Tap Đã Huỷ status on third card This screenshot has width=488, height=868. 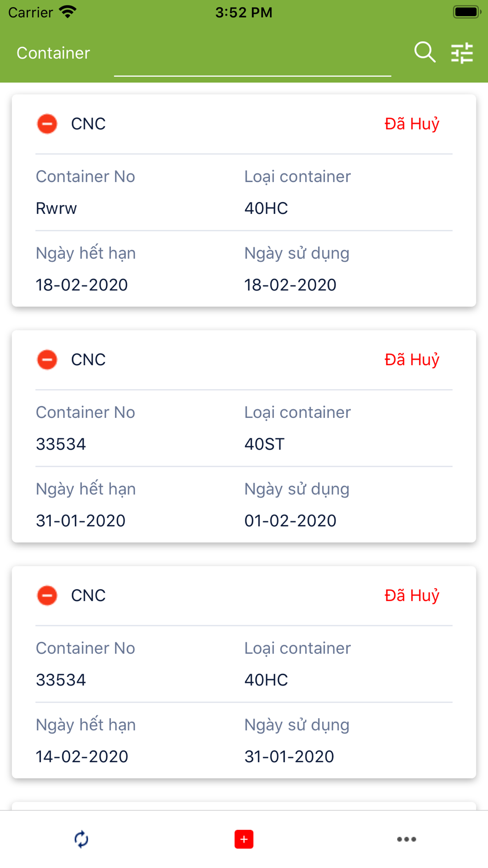(412, 596)
